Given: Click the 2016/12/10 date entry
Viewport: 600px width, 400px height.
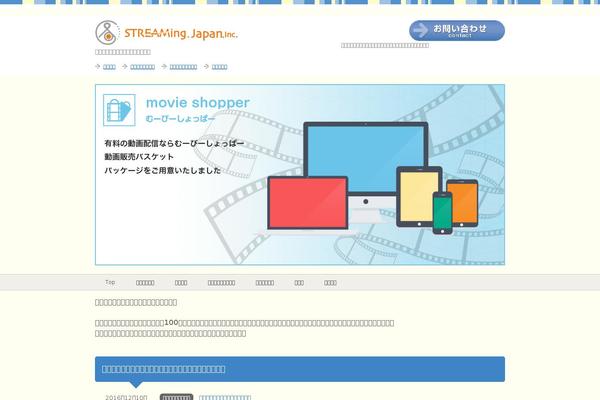Looking at the screenshot, I should pos(126,397).
